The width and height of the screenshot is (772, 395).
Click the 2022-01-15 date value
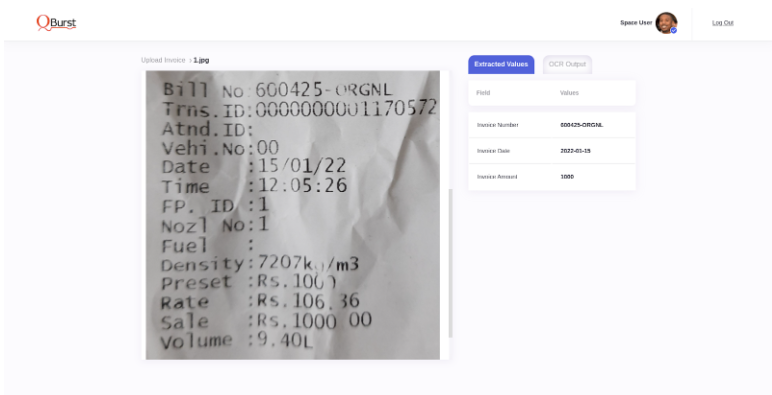575,151
